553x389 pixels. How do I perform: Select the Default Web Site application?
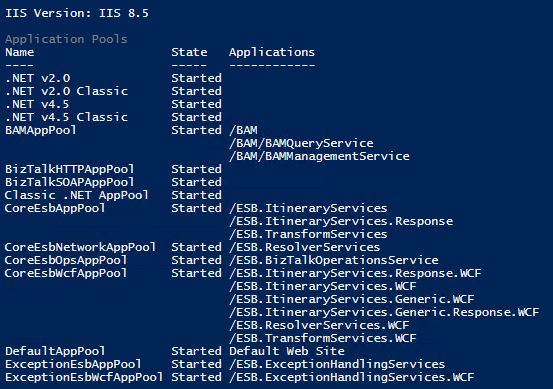(287, 351)
